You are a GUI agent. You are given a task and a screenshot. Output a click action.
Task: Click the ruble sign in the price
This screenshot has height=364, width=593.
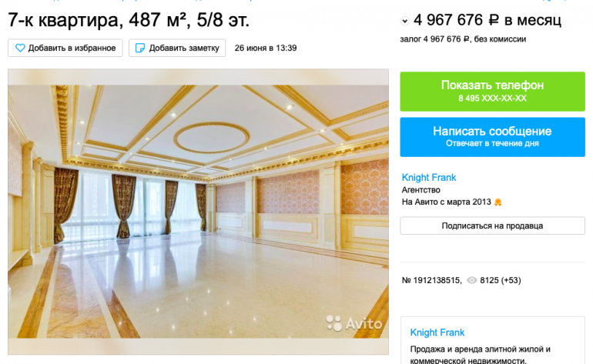point(494,20)
